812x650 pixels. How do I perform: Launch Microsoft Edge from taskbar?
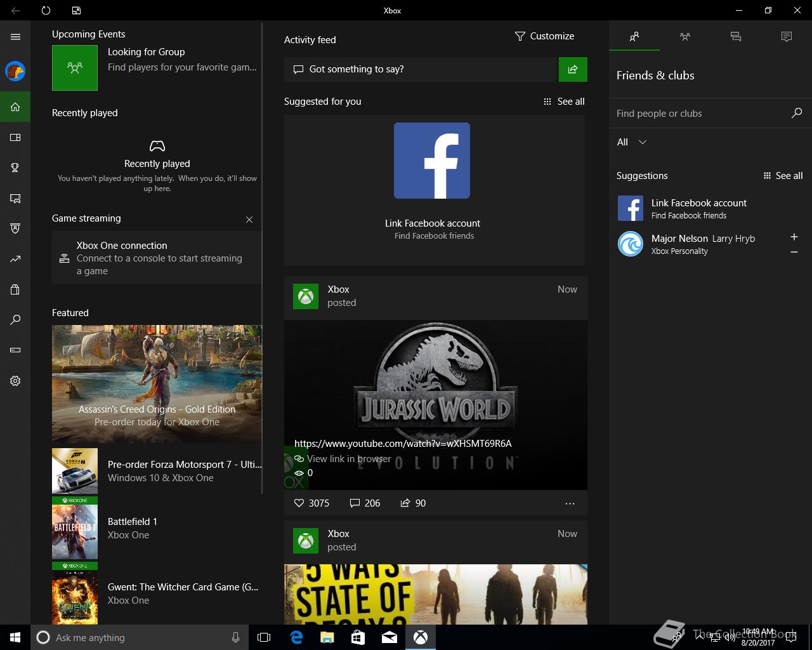click(x=296, y=637)
